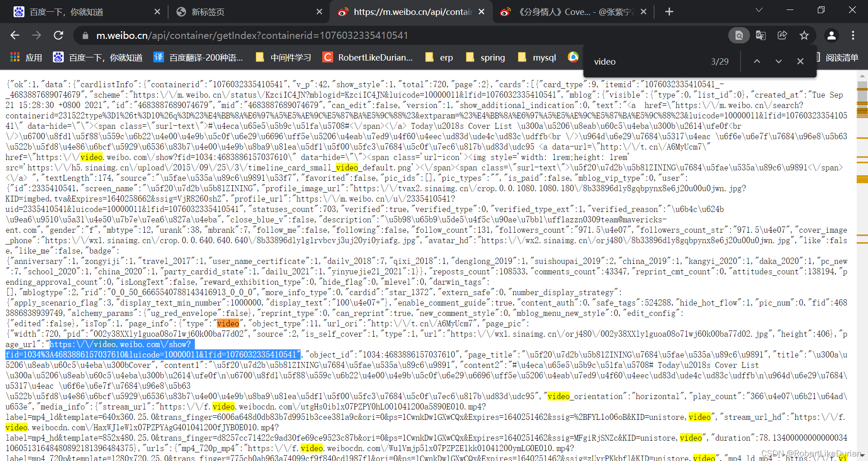Open the Apps grid shortcut
The width and height of the screenshot is (868, 461).
pos(26,57)
